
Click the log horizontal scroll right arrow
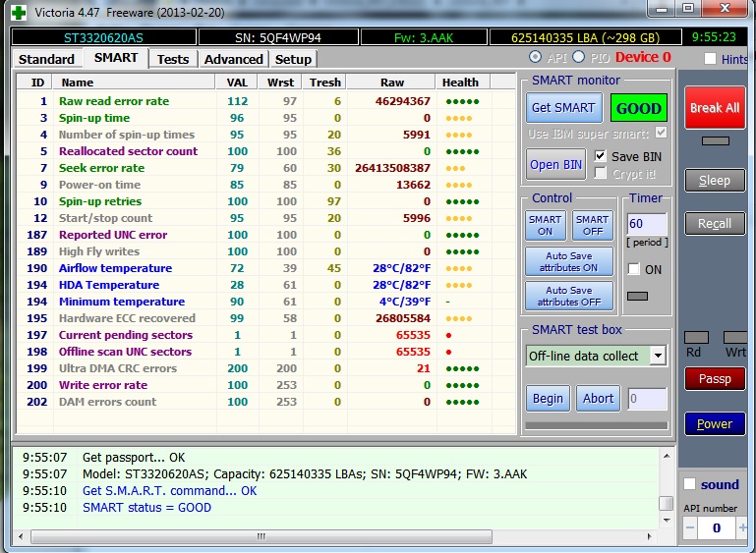(649, 536)
